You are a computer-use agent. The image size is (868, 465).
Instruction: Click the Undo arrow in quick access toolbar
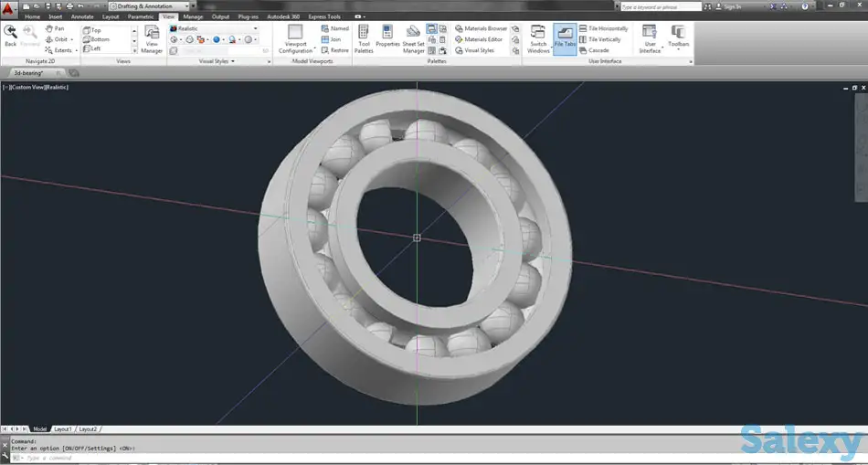(80, 6)
